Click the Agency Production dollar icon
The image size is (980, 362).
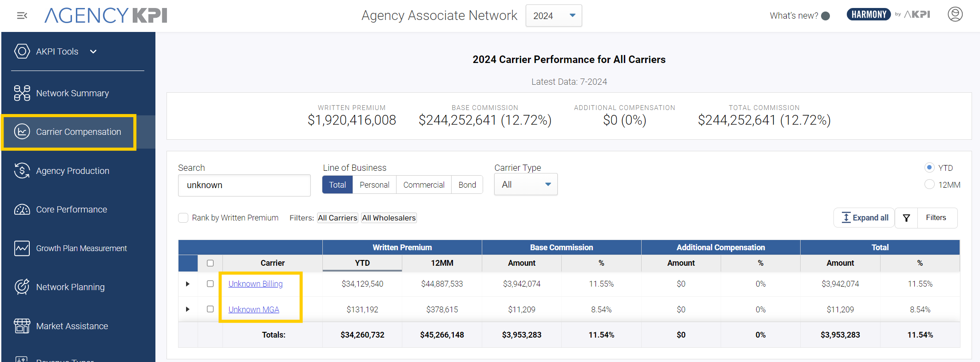click(x=22, y=171)
